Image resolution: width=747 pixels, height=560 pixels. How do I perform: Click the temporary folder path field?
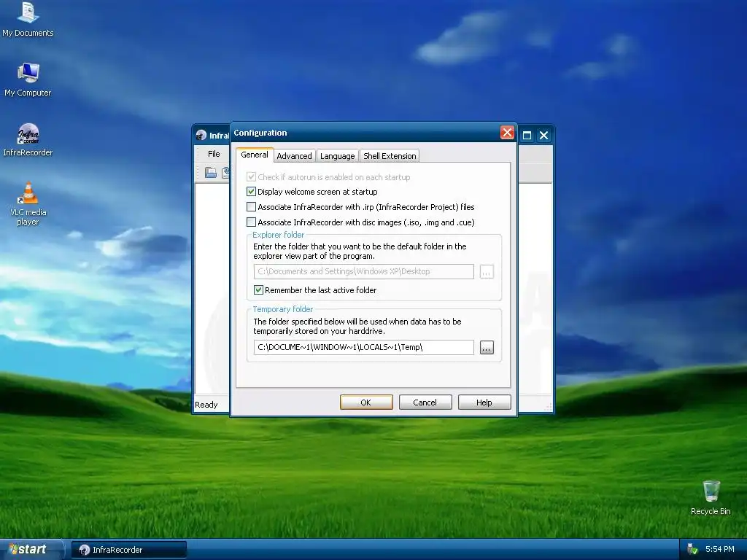click(363, 347)
